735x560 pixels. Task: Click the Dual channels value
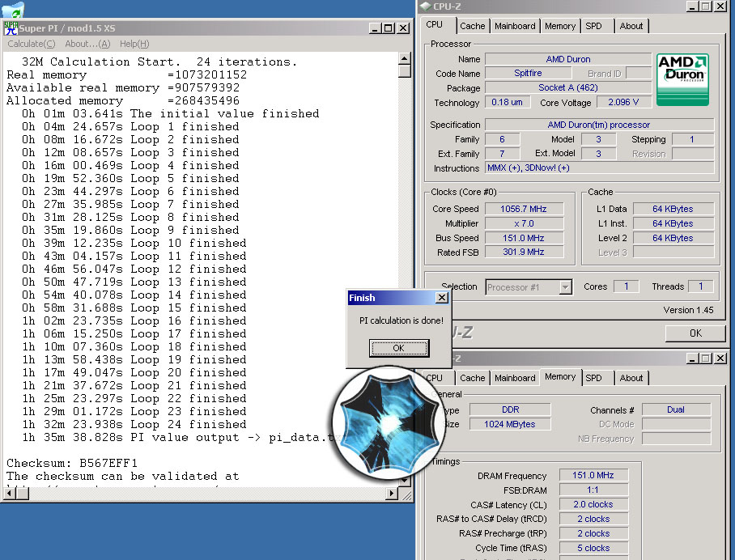coord(676,409)
